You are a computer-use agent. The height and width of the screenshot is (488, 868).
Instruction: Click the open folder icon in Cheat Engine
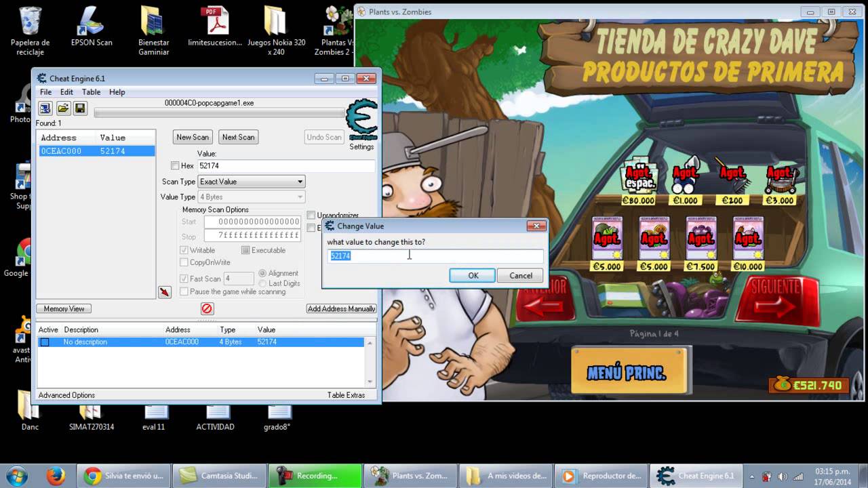pos(63,108)
